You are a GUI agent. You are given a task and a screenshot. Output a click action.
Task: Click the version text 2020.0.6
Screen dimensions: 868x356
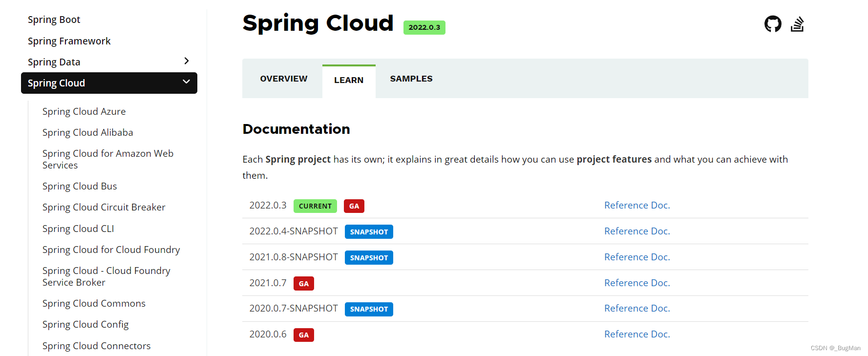click(x=268, y=335)
